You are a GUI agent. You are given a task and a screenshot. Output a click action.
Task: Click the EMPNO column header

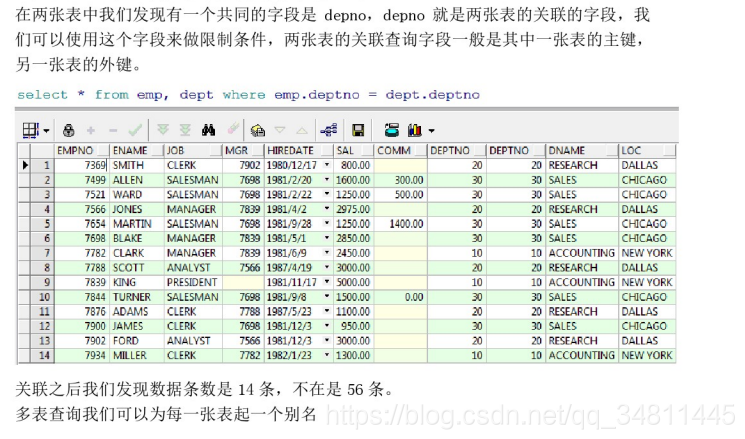pyautogui.click(x=82, y=151)
